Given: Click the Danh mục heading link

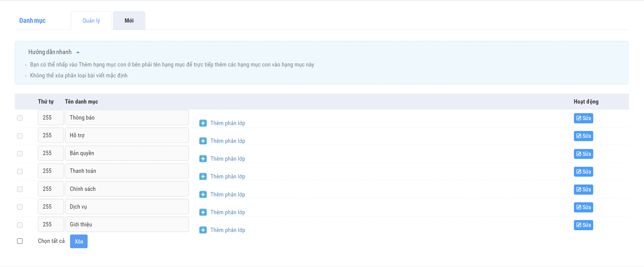Looking at the screenshot, I should (x=33, y=21).
